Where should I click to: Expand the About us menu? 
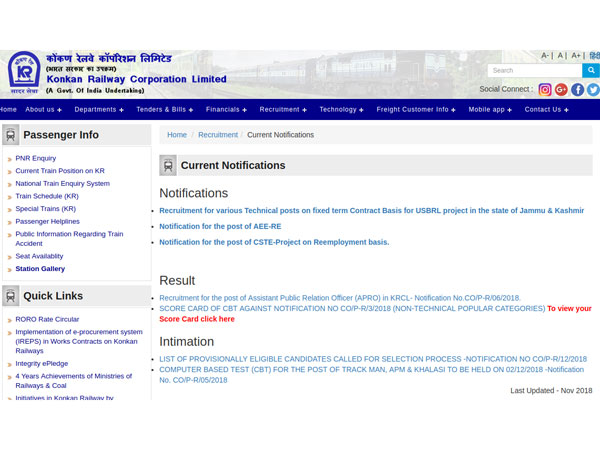43,109
